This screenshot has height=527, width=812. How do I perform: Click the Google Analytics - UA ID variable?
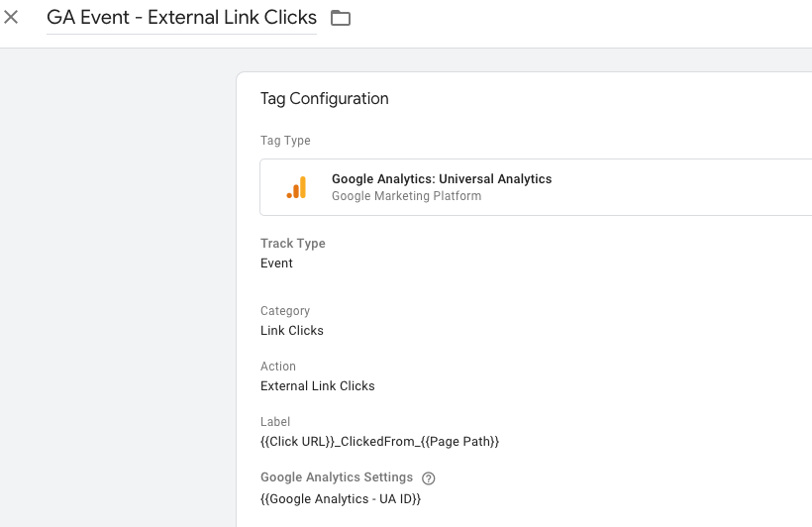[341, 499]
